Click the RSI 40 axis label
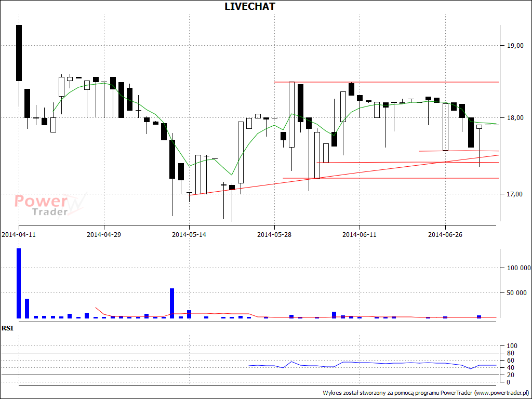Viewport: 532px width, 399px height. [x=512, y=368]
